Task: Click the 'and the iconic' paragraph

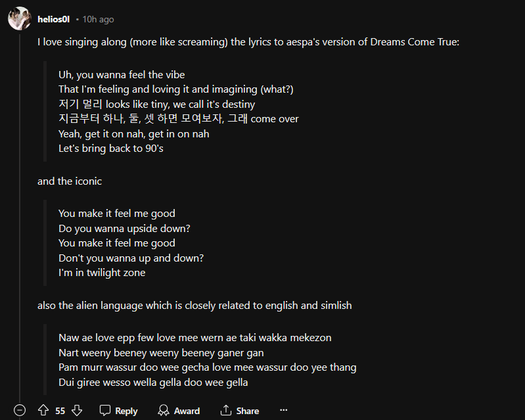Action: 70,181
